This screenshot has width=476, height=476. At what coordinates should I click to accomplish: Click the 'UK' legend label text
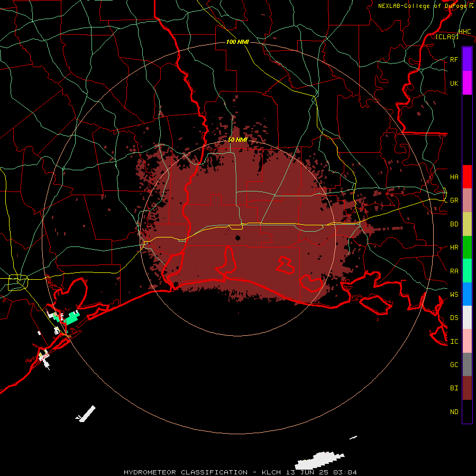click(454, 83)
